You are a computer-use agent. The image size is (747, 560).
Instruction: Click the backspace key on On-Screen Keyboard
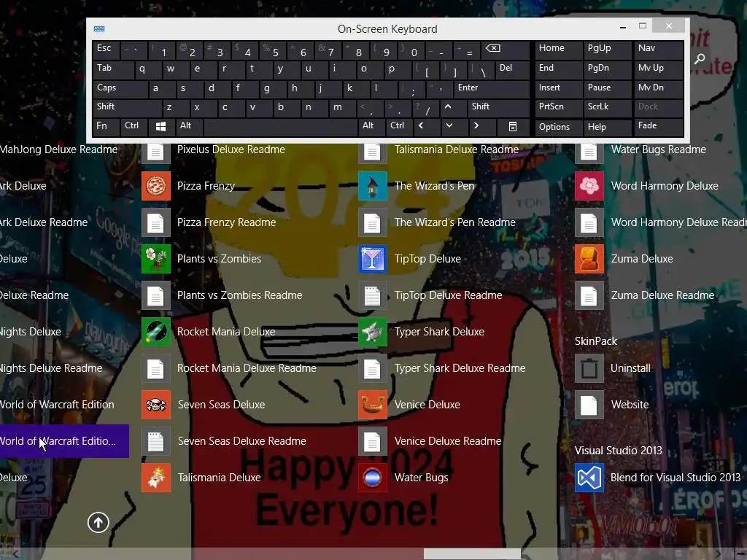click(x=505, y=50)
